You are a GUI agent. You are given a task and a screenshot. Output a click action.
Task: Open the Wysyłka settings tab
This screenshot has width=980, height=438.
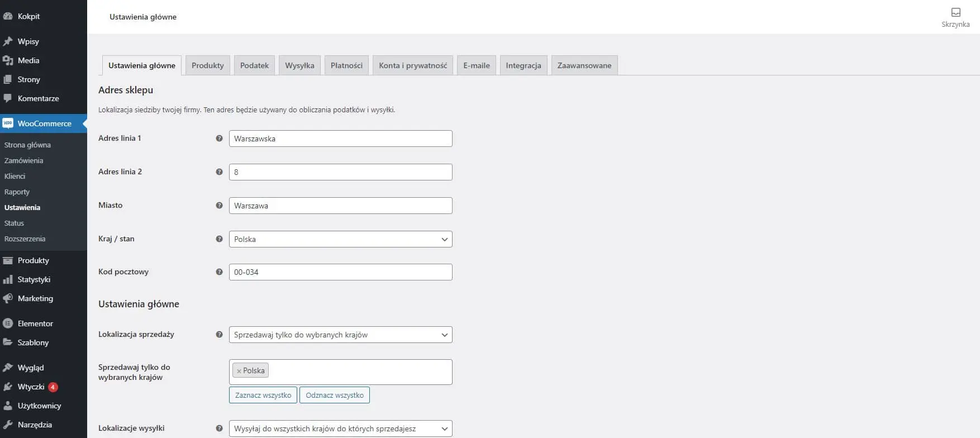point(299,65)
